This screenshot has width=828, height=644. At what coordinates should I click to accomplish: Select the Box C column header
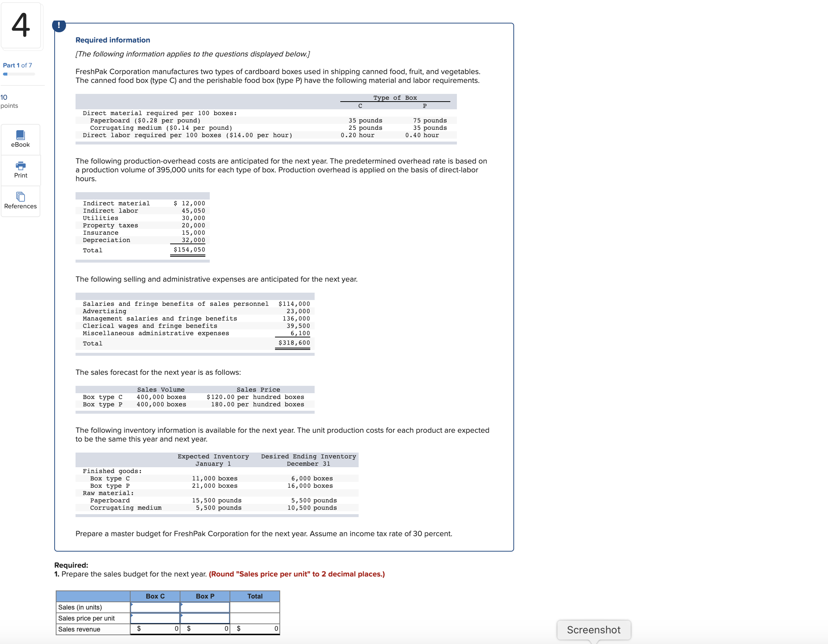tap(155, 596)
